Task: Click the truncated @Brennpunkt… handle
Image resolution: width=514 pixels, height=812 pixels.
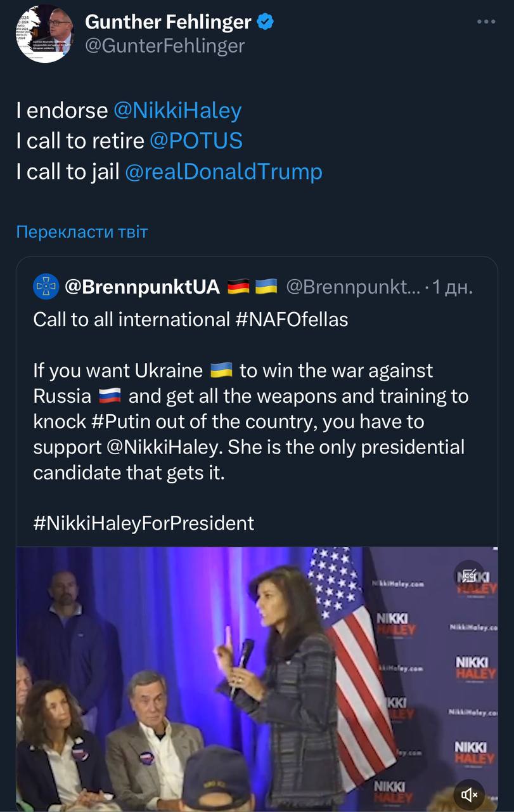Action: point(352,287)
